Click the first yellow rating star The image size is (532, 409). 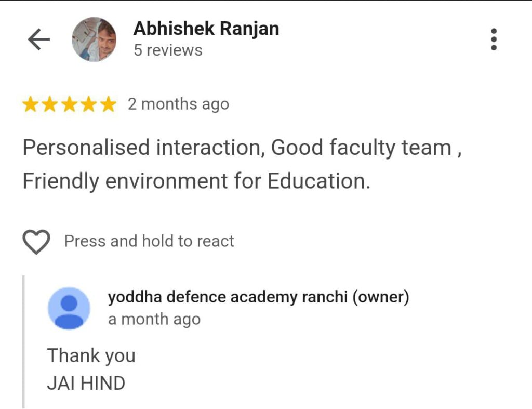point(30,105)
